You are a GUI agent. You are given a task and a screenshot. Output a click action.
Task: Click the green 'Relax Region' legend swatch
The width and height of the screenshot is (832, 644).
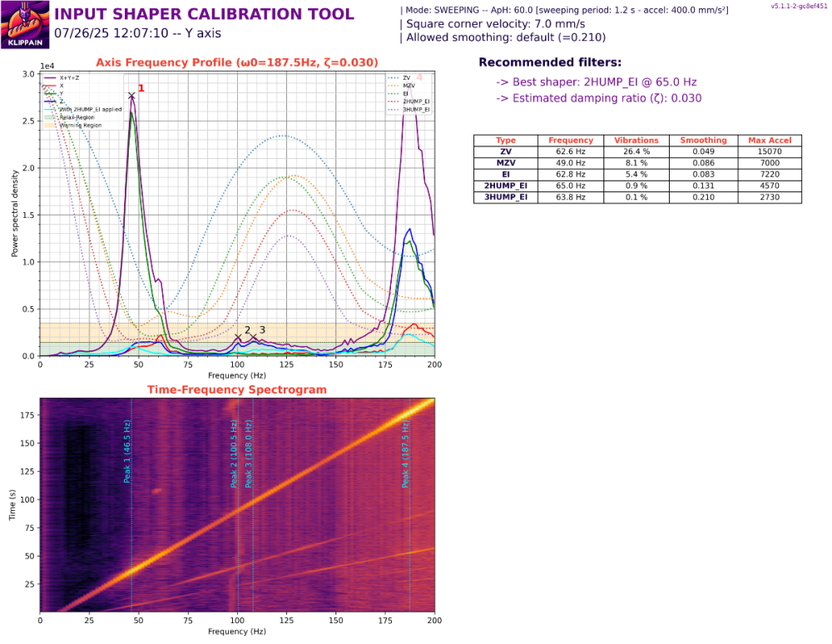(x=50, y=117)
